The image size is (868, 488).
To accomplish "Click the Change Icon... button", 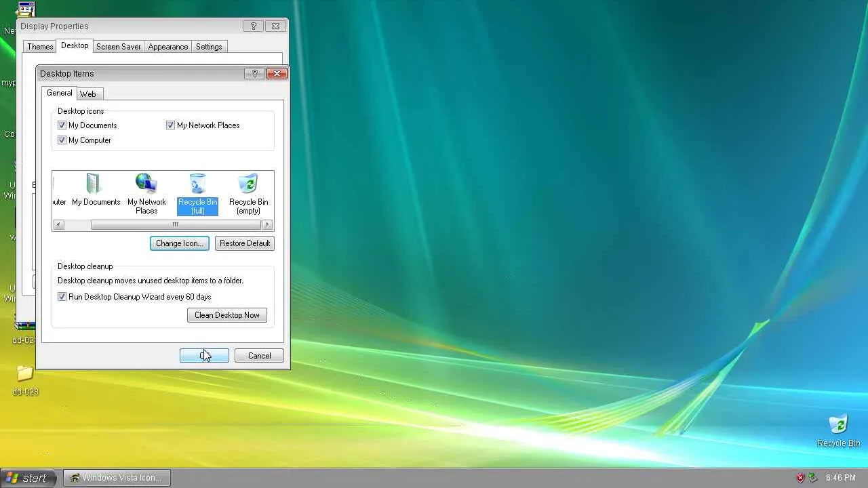I will 180,243.
